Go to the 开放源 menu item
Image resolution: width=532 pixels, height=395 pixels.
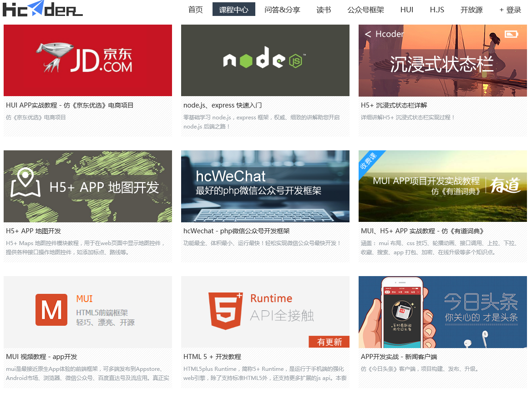click(471, 10)
